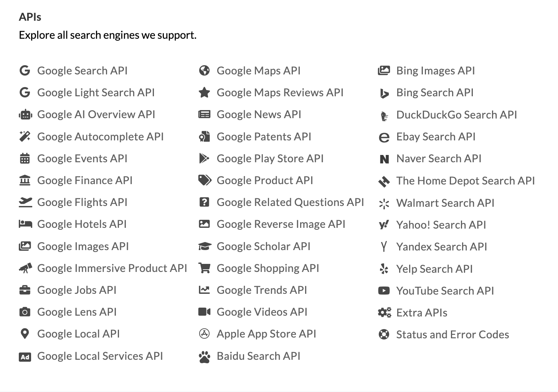Open the Google Search API link
558x392 pixels.
click(x=83, y=71)
